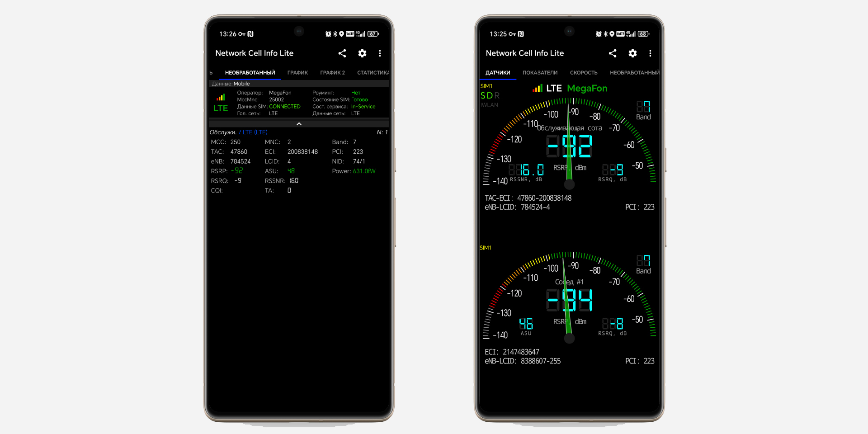Image resolution: width=868 pixels, height=434 pixels.
Task: Tap location icon on left phone status bar
Action: [x=341, y=34]
